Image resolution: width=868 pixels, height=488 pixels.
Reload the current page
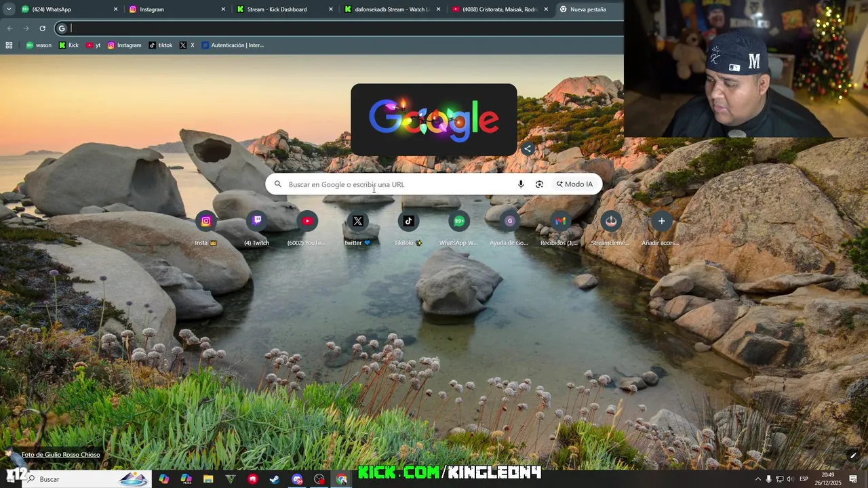tap(42, 28)
